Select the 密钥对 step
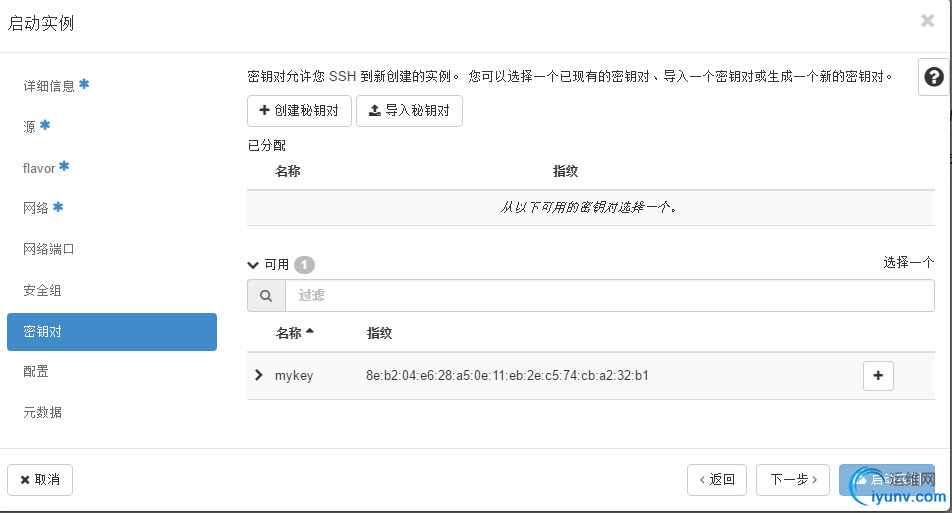 coord(112,331)
